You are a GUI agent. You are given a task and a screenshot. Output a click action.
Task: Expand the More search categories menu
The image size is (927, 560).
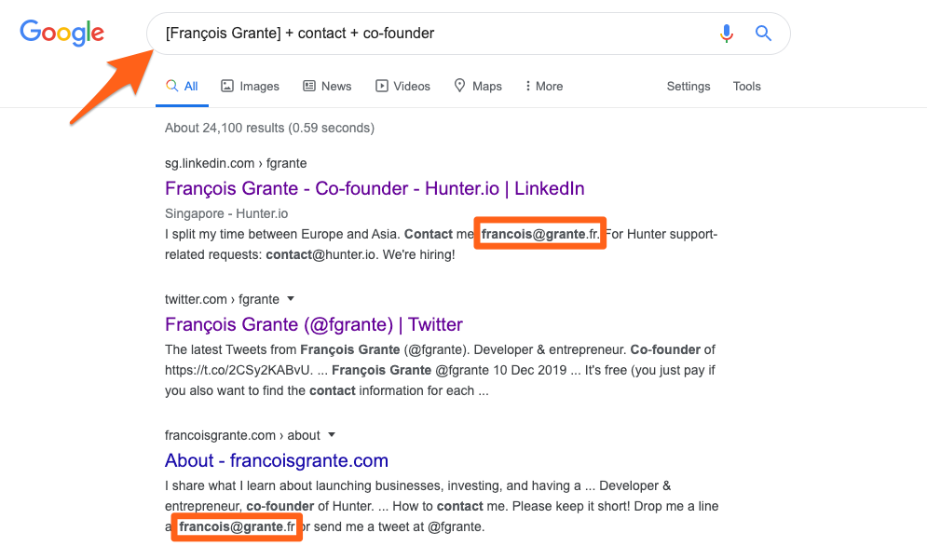pos(544,87)
